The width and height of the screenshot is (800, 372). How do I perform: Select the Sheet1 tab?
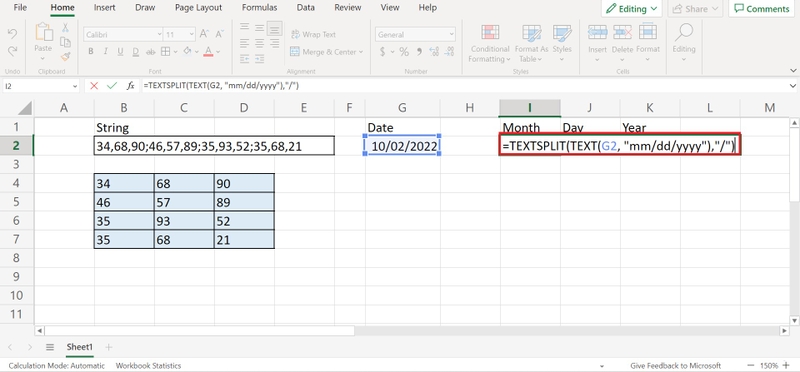[80, 347]
